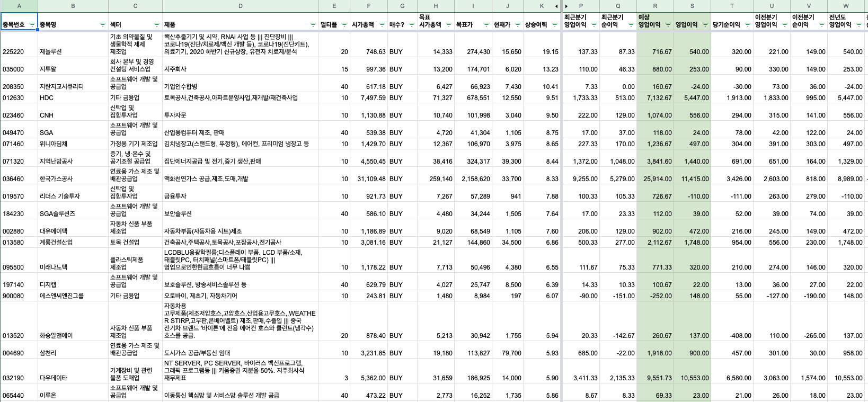868x402 pixels.
Task: Select column H header
Action: coord(436,6)
